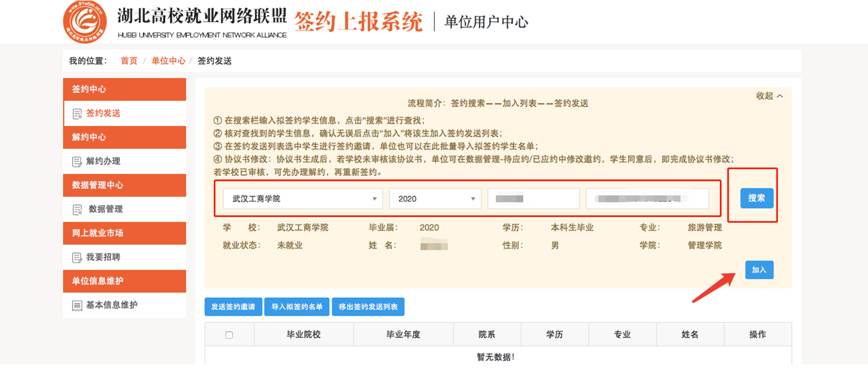Click the 数据管理 icon in sidebar

[x=77, y=210]
